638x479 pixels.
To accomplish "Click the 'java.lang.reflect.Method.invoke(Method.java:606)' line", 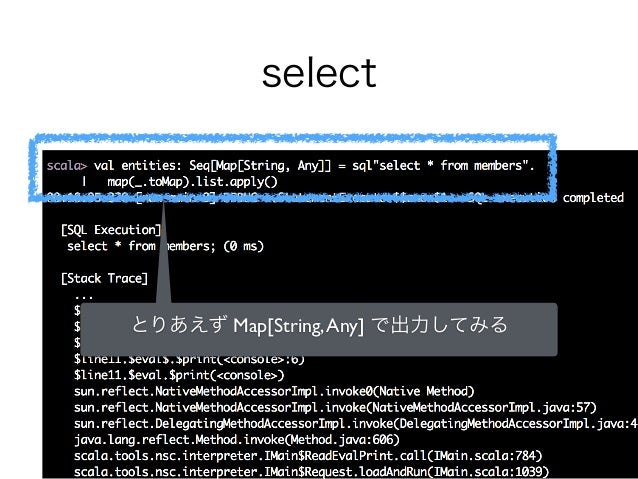I will pos(236,440).
